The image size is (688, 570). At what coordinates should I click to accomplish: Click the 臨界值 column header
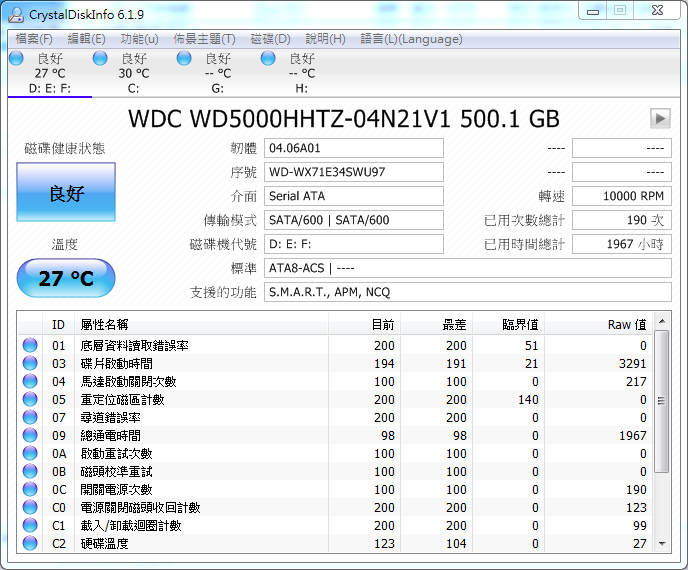pyautogui.click(x=509, y=325)
